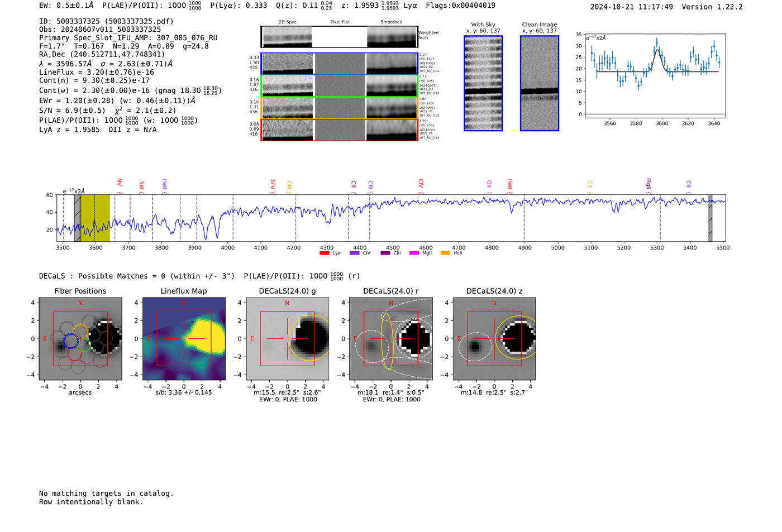Viewport: 782px width, 532px height.
Task: Click the Clean Image cutout
Action: click(x=540, y=83)
